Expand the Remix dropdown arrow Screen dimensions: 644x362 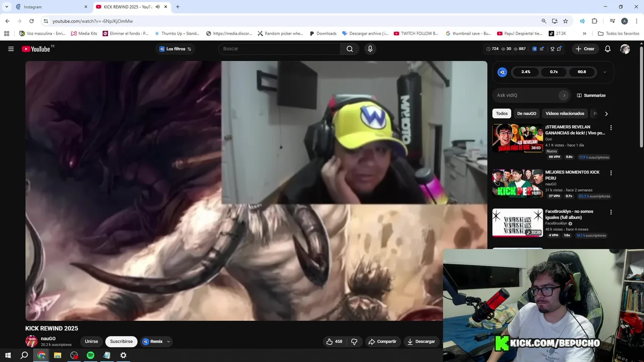click(x=168, y=341)
